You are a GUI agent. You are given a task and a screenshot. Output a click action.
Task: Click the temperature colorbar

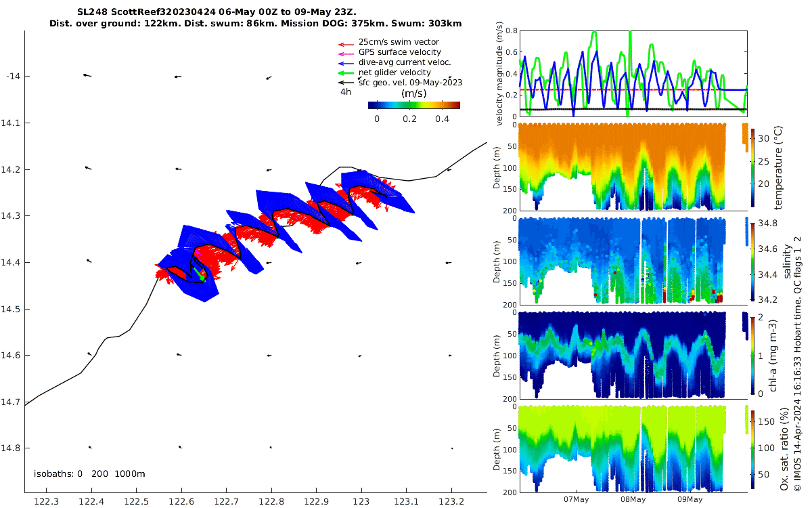click(752, 167)
